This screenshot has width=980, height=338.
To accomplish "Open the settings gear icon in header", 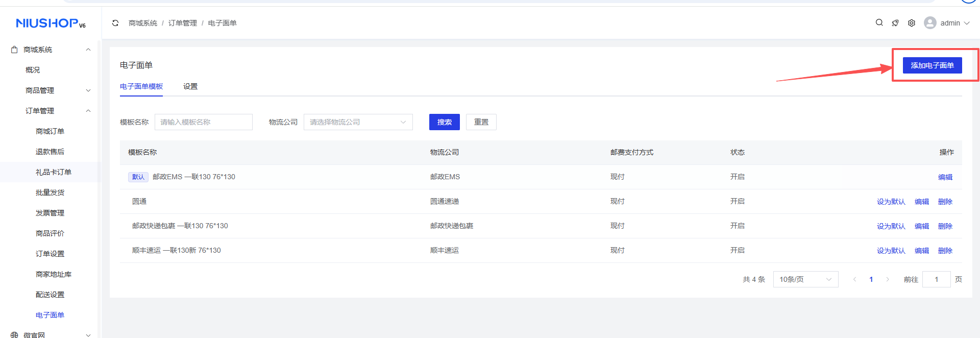I will (912, 23).
